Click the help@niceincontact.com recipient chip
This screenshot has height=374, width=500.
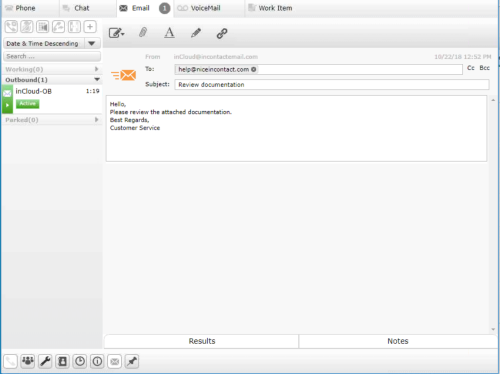click(x=216, y=69)
